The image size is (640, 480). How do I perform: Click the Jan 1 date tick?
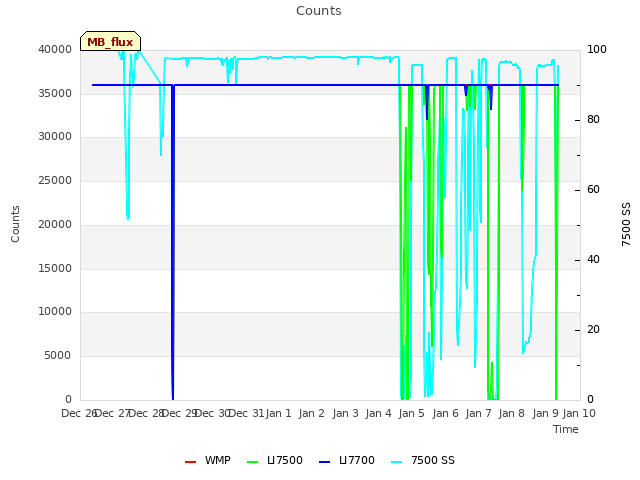pyautogui.click(x=278, y=413)
